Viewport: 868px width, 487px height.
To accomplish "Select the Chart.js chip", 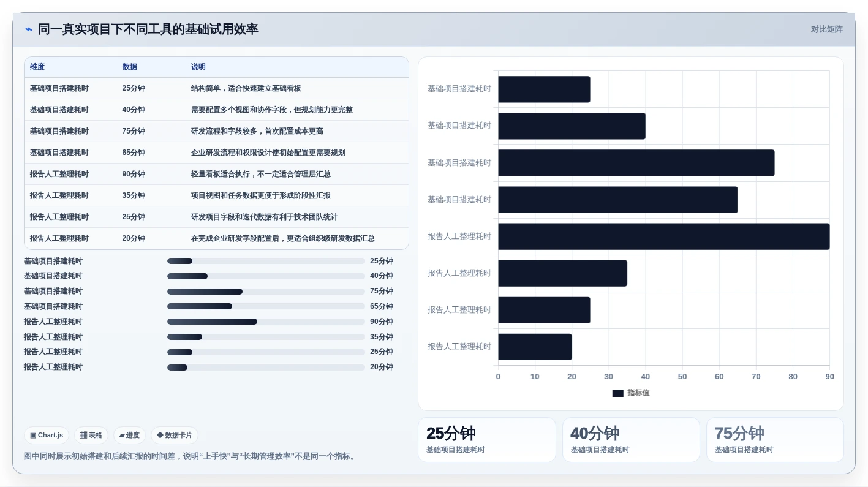I will click(47, 435).
